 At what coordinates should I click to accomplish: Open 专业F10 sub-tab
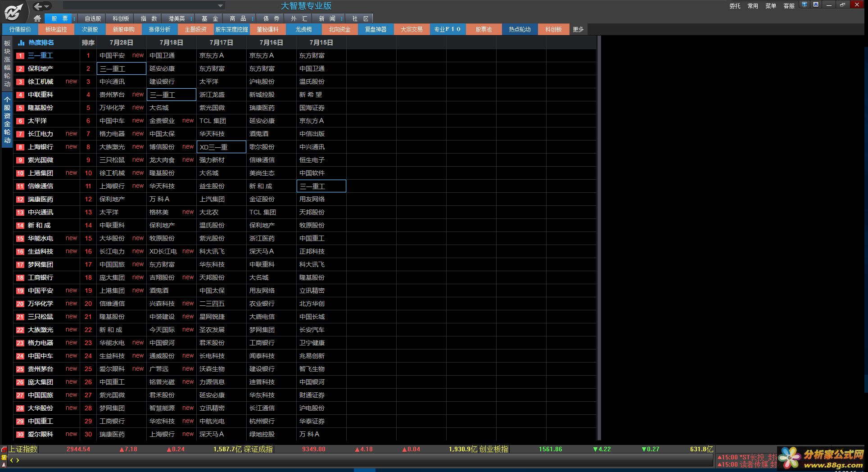(448, 29)
